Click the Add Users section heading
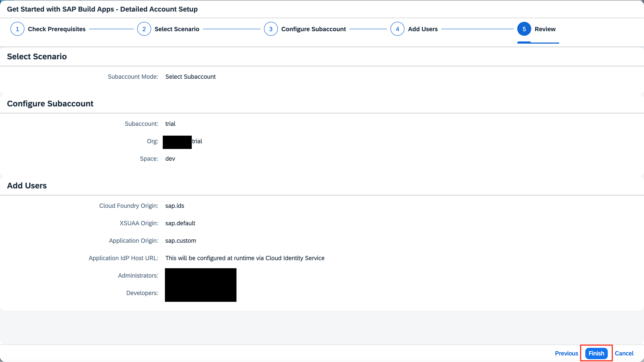This screenshot has height=362, width=644. coord(27,186)
